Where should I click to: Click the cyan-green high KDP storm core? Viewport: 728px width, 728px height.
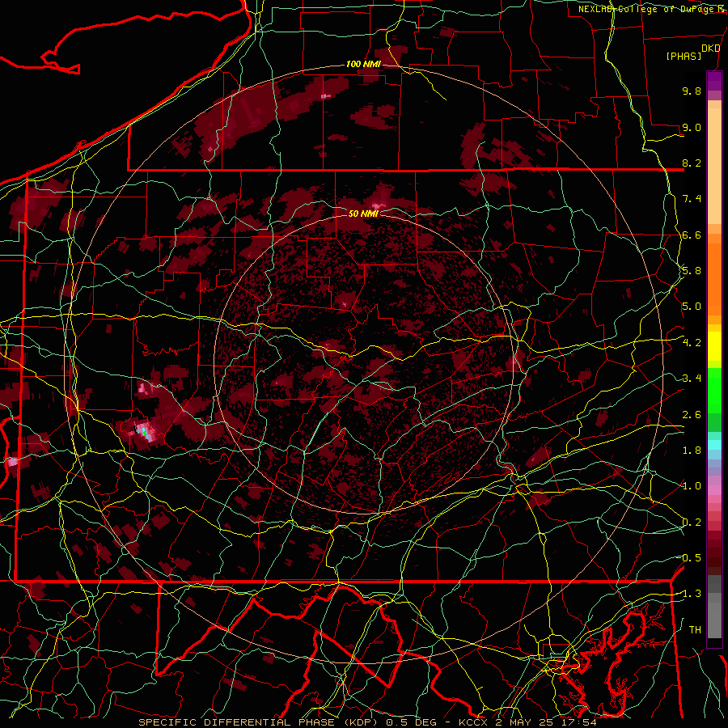pyautogui.click(x=145, y=433)
